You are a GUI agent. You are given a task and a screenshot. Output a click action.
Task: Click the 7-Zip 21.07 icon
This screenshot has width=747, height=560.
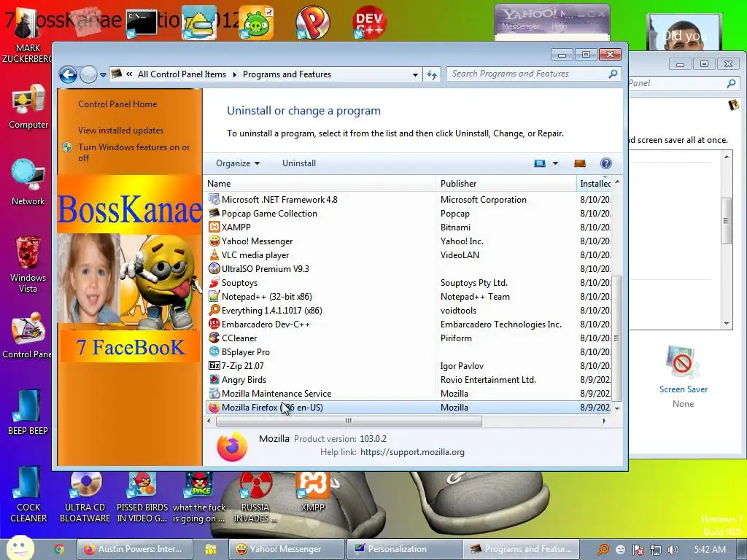pos(214,365)
